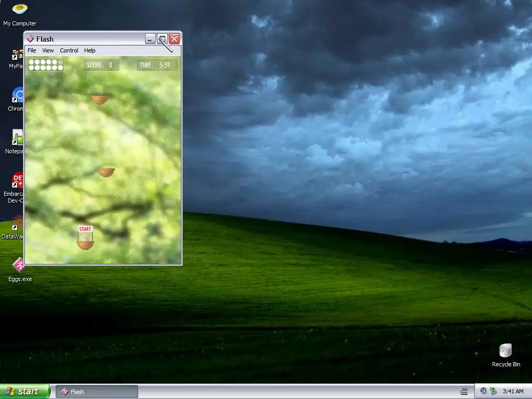Select the Chrome shortcut on the desktop
This screenshot has width=532, height=399.
click(16, 99)
